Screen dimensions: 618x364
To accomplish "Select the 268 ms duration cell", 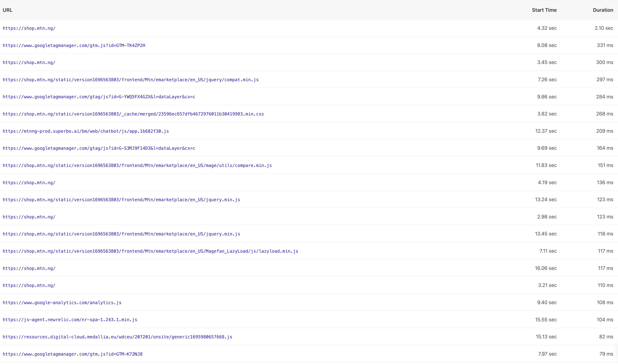I will (604, 114).
